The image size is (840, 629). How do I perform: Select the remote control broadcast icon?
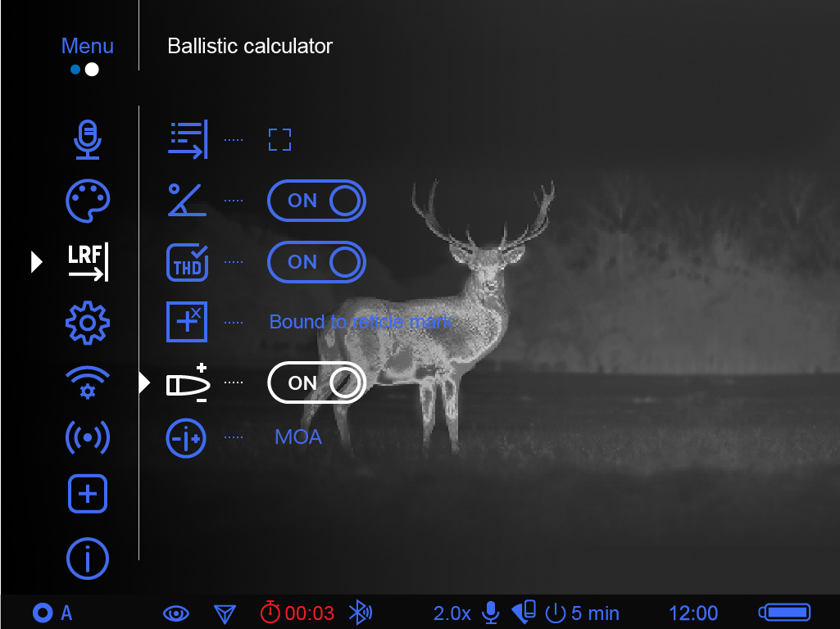tap(88, 437)
